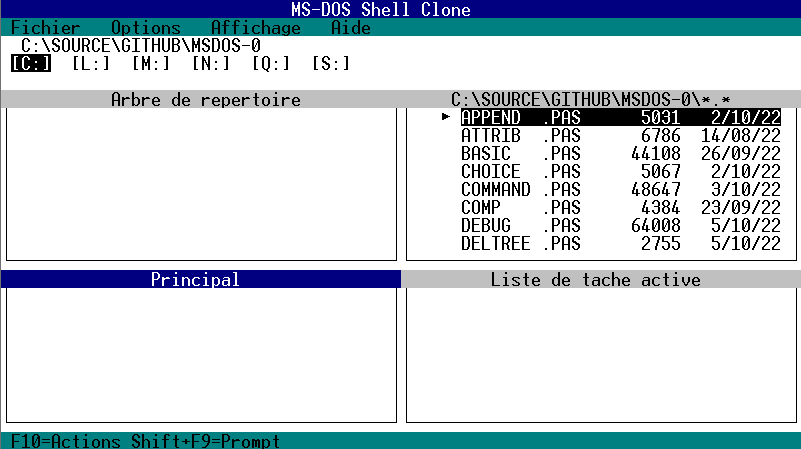
Task: Switch to drive L:
Action: [x=91, y=64]
